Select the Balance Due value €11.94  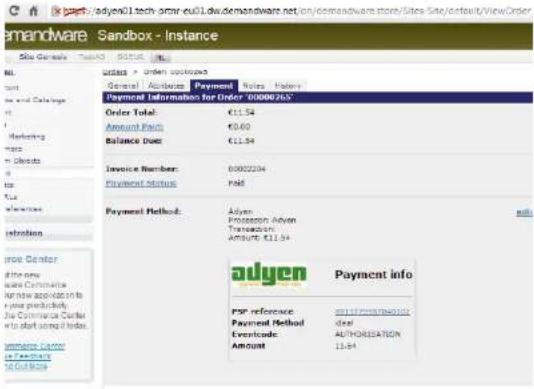(x=241, y=141)
